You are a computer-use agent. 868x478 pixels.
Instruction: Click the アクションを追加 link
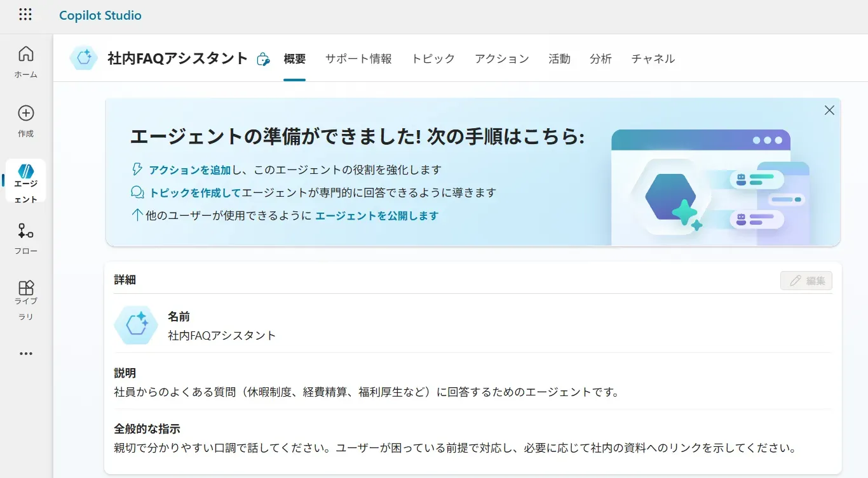point(189,169)
